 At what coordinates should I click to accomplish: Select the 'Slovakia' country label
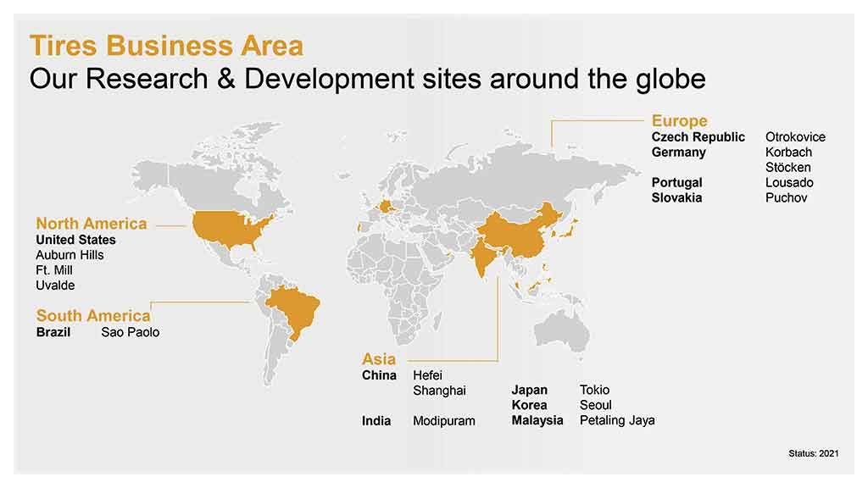[676, 197]
